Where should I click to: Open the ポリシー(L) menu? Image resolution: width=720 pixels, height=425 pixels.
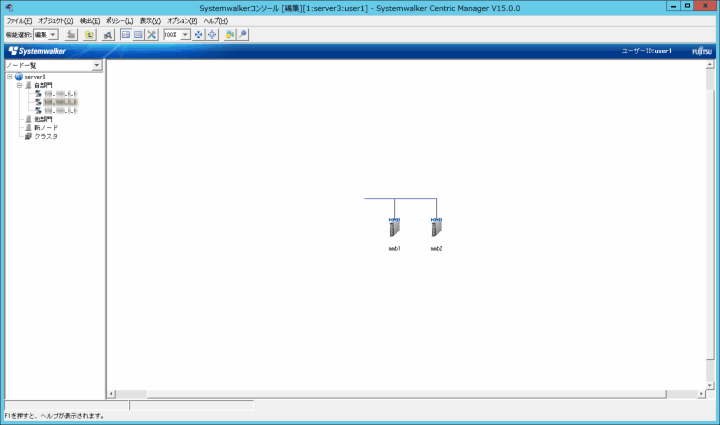(119, 21)
